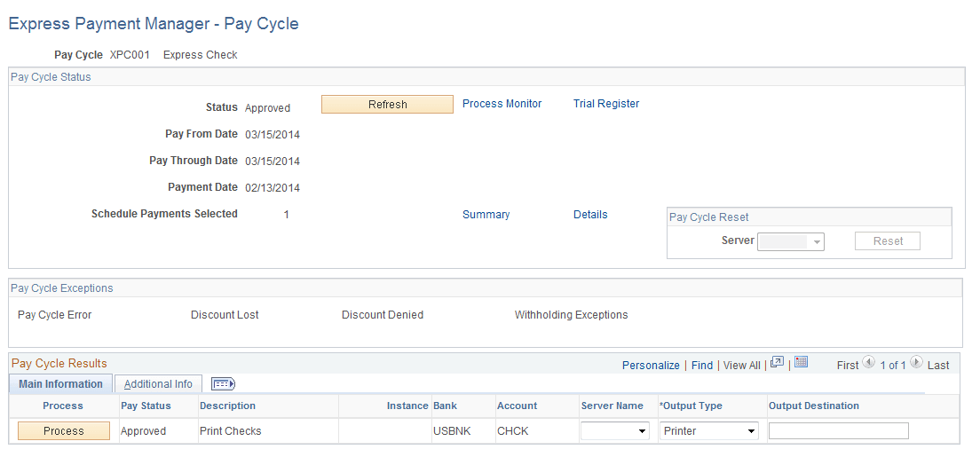Click the 'Pay Cycle Error' exception label
The height and width of the screenshot is (457, 980).
coord(54,315)
